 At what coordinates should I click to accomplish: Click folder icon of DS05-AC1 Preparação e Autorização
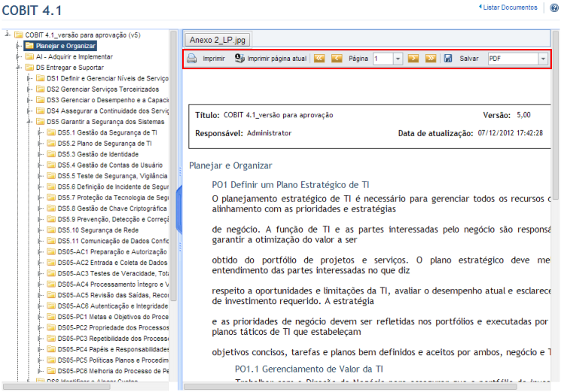(x=51, y=251)
